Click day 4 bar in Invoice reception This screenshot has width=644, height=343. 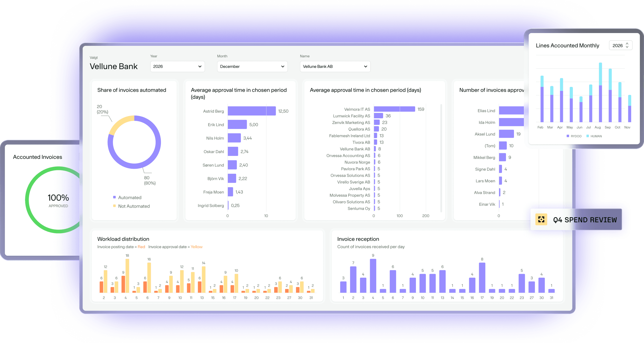[373, 276]
